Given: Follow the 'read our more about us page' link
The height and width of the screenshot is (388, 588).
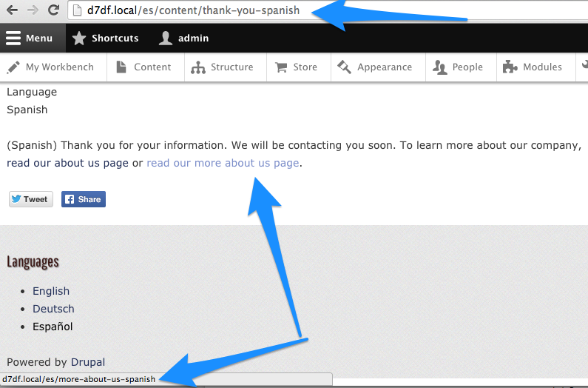Looking at the screenshot, I should [223, 163].
